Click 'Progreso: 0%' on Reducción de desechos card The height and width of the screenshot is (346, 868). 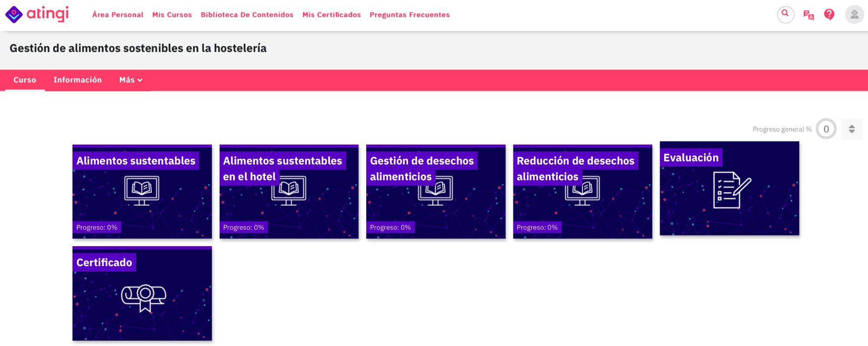[x=537, y=227]
